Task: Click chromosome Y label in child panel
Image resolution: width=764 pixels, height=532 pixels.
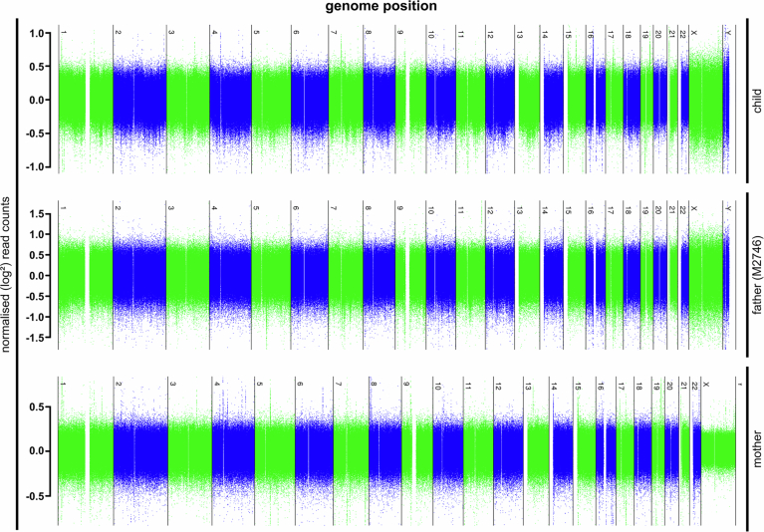Action: coord(728,33)
